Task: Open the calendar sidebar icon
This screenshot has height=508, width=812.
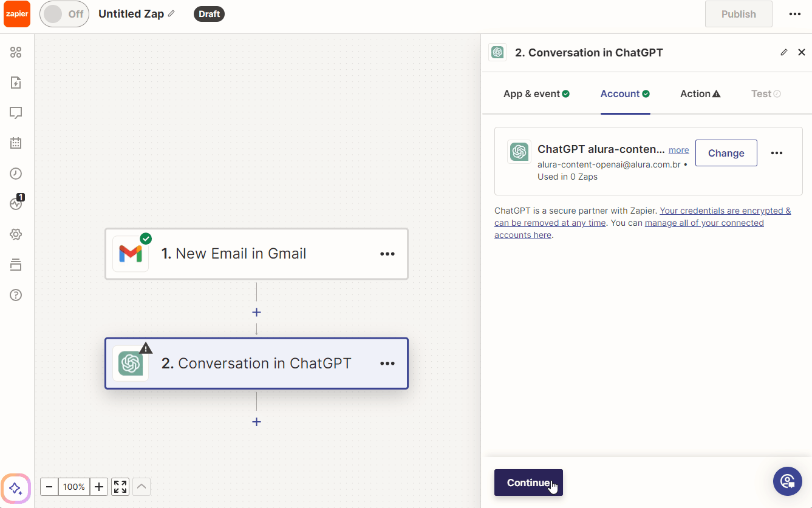Action: click(16, 143)
